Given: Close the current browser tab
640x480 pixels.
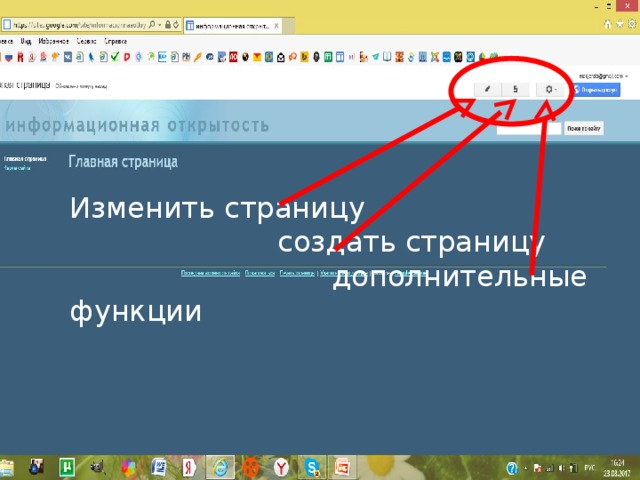Looking at the screenshot, I should pyautogui.click(x=276, y=26).
